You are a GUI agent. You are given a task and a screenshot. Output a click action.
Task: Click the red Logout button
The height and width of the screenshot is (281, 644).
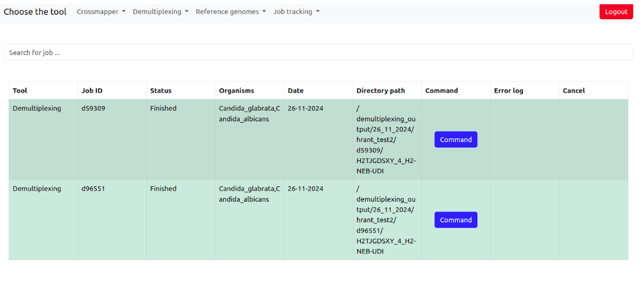pyautogui.click(x=616, y=12)
